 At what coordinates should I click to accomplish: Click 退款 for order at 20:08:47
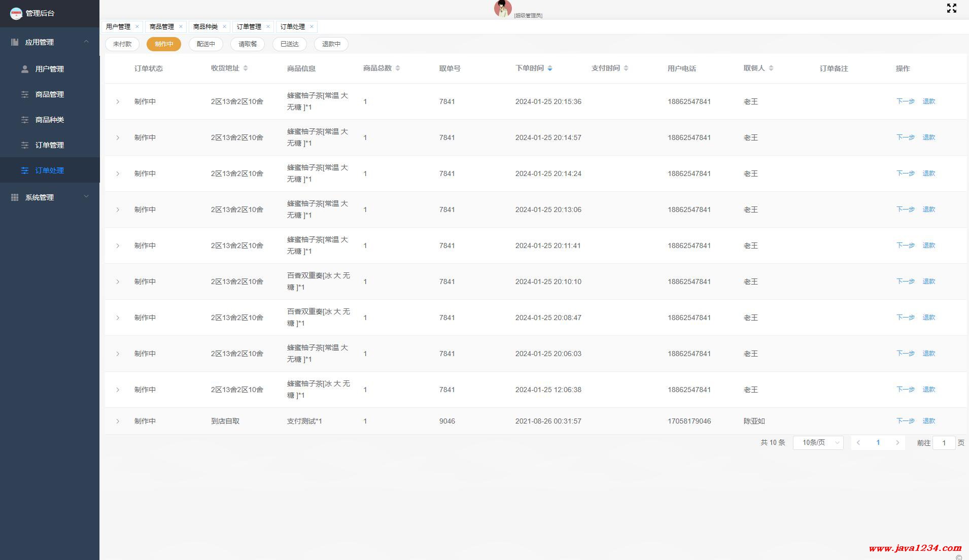[929, 318]
